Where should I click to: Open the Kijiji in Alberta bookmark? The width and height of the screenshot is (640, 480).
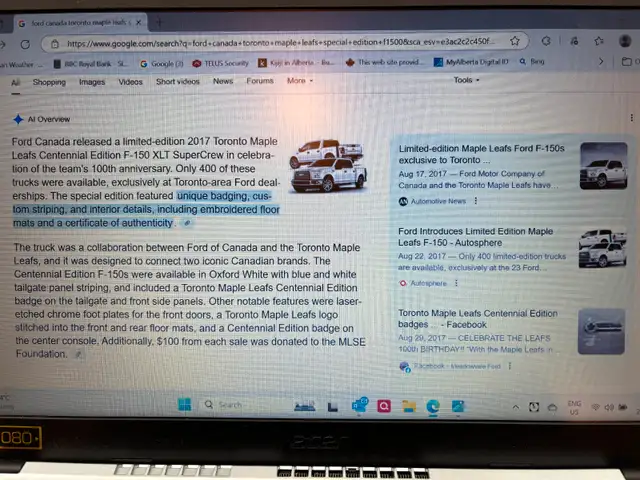tap(296, 62)
